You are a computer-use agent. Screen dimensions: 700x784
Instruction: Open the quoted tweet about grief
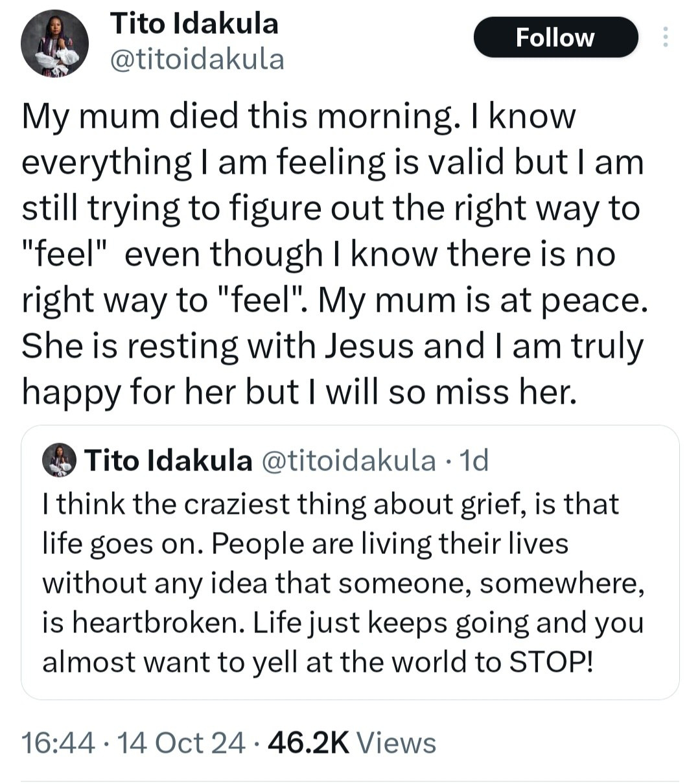(x=350, y=562)
